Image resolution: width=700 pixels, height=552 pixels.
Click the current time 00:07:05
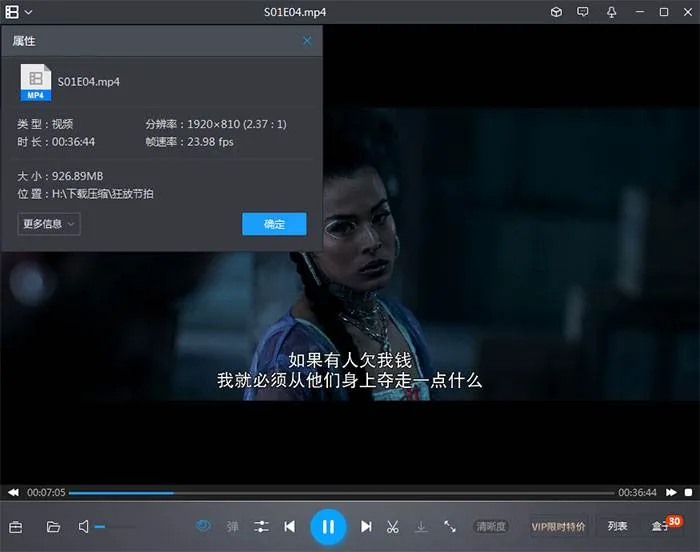click(x=46, y=492)
